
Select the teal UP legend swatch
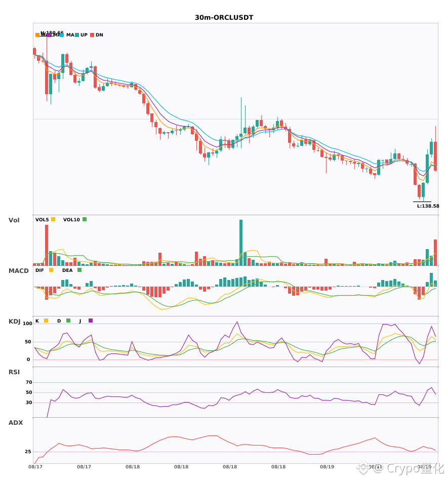click(x=77, y=35)
